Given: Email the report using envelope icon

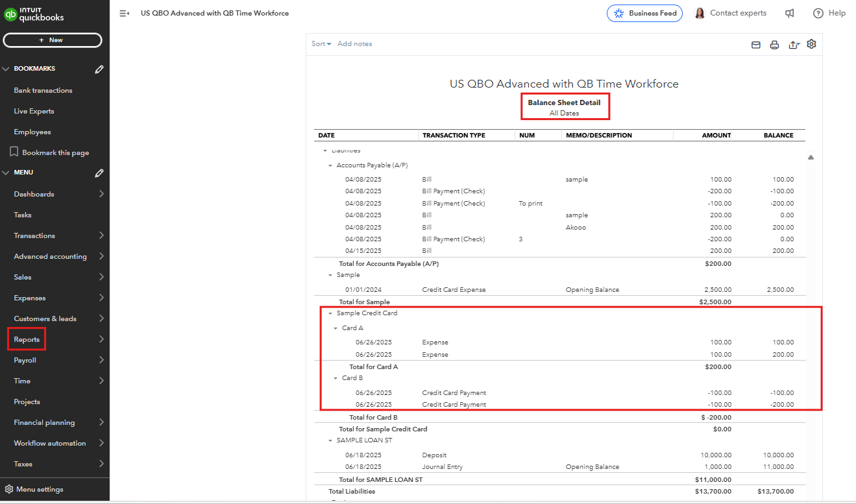Looking at the screenshot, I should (756, 45).
